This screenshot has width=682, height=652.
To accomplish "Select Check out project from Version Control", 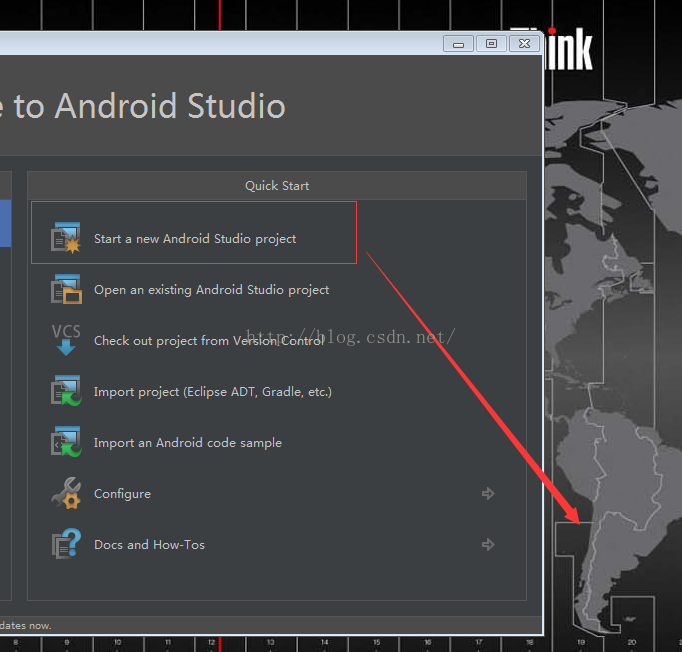I will (x=209, y=341).
